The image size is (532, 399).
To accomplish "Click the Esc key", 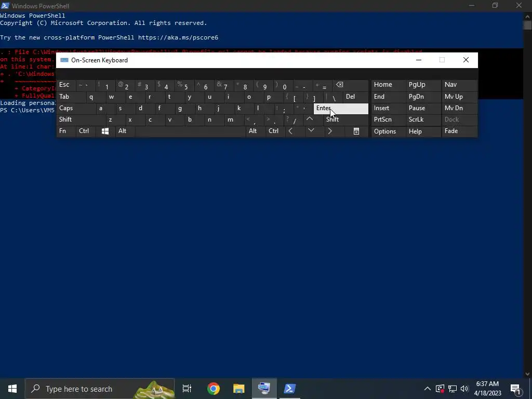I will click(66, 85).
